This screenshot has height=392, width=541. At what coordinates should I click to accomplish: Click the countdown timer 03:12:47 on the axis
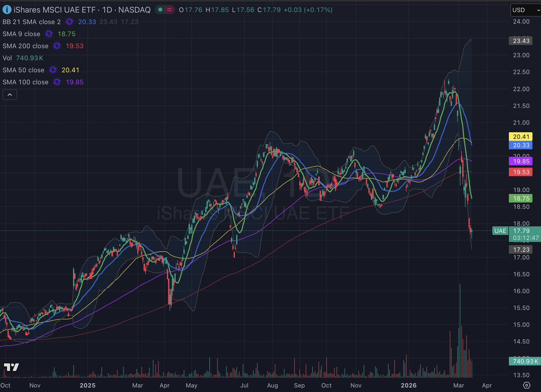pyautogui.click(x=526, y=238)
